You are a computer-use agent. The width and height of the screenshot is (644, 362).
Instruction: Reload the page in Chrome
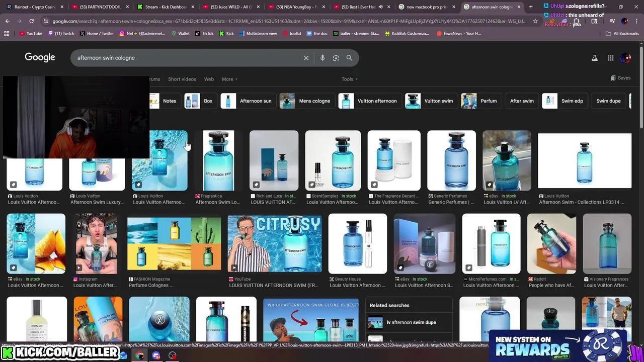click(31, 21)
